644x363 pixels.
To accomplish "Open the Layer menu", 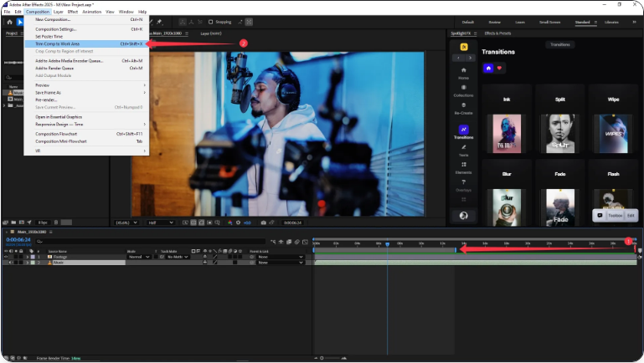I will point(59,12).
